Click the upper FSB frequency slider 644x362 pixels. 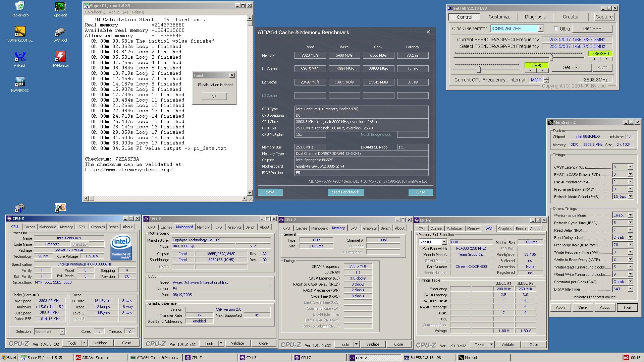(551, 57)
